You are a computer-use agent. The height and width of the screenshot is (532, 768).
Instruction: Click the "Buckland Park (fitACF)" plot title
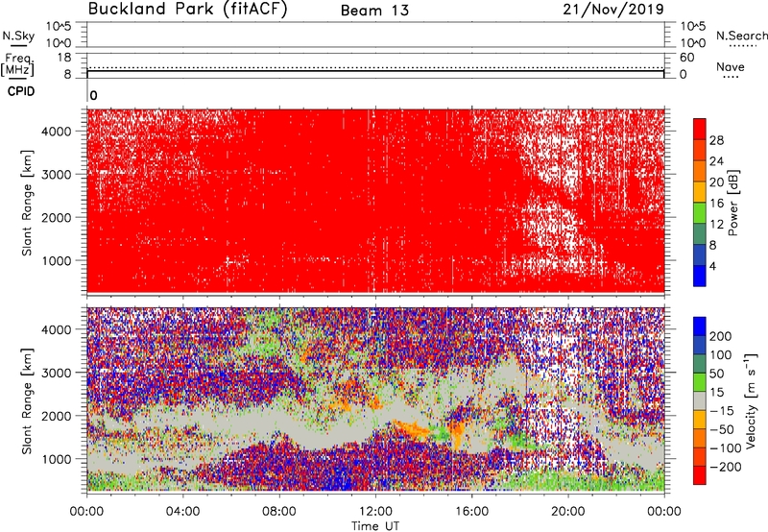187,10
